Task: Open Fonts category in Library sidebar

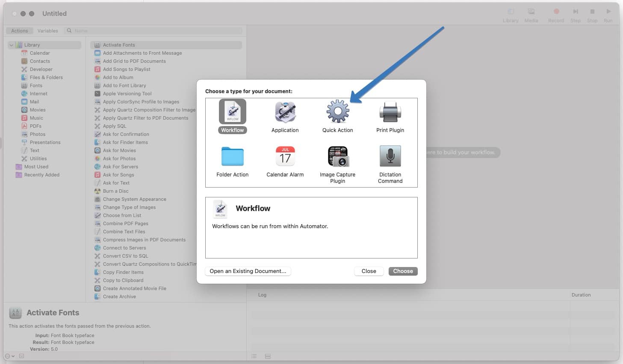Action: (36, 85)
